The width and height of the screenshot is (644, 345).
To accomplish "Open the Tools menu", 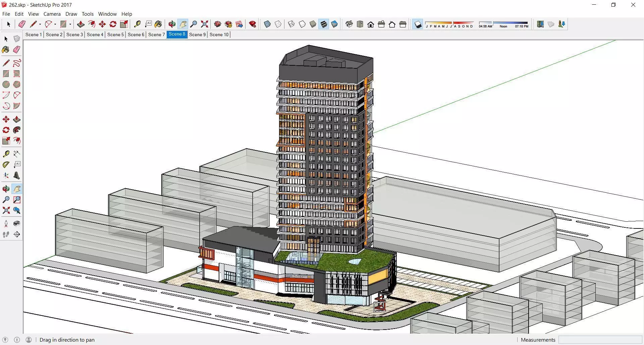I will tap(88, 14).
